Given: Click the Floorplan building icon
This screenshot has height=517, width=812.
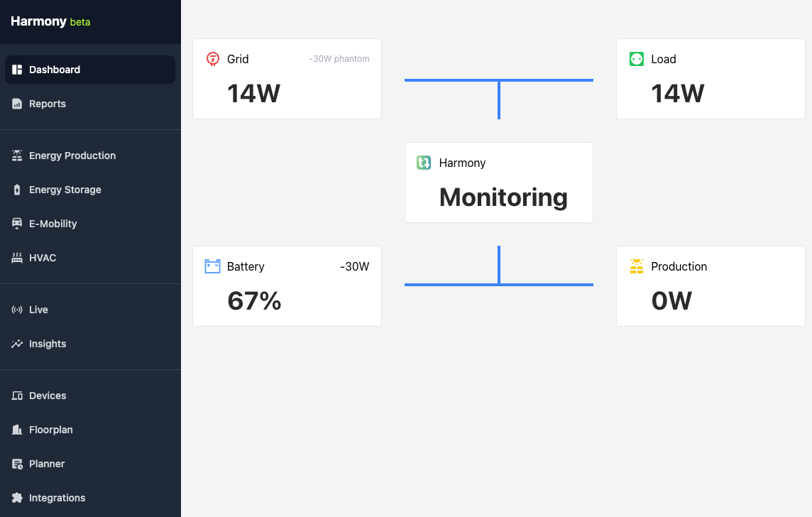Looking at the screenshot, I should (x=17, y=430).
